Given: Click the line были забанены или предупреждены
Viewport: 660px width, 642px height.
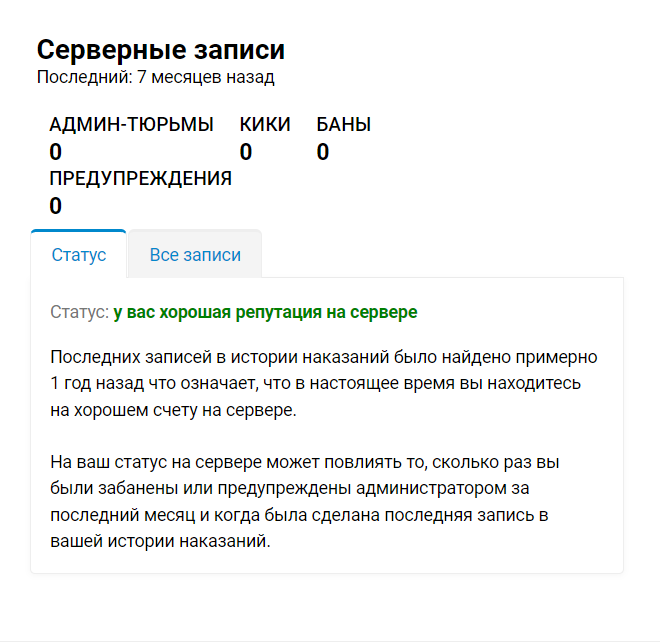Looking at the screenshot, I should click(290, 488).
